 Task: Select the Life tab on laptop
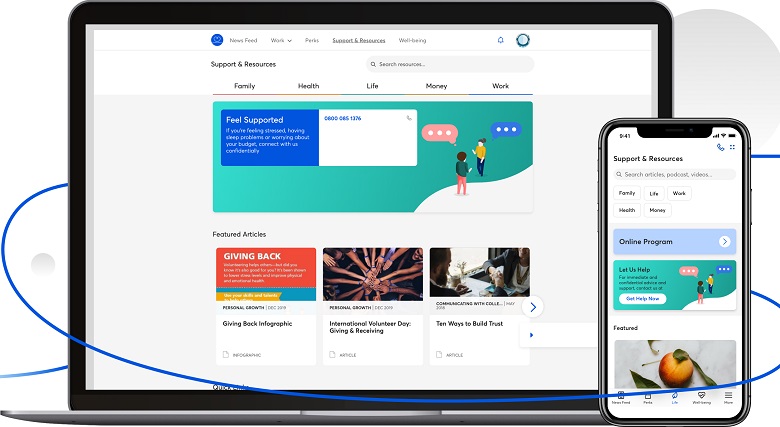pyautogui.click(x=373, y=86)
